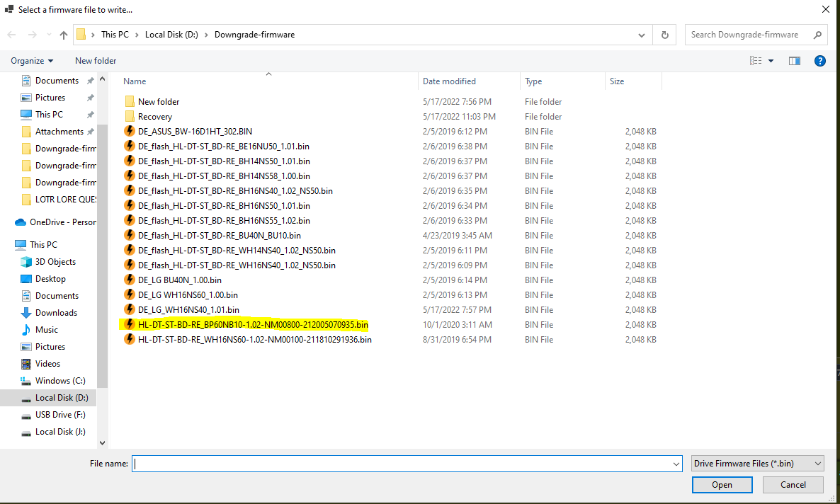Expand the This PC breadcrumb chevron

pos(137,35)
